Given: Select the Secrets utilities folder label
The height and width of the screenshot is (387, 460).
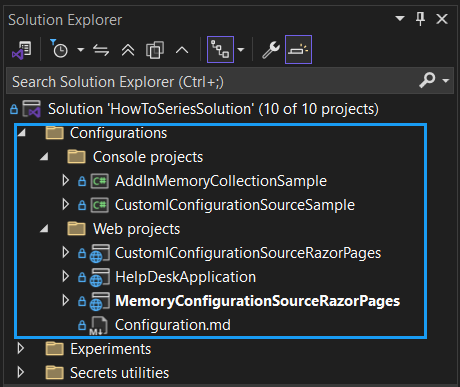Looking at the screenshot, I should pyautogui.click(x=120, y=373).
